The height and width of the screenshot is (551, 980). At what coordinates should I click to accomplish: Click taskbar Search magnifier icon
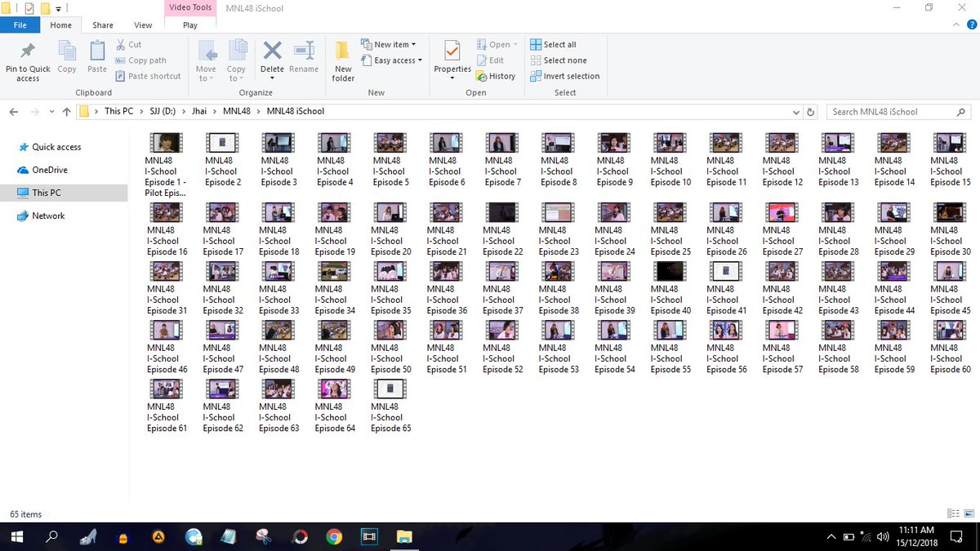tap(51, 536)
